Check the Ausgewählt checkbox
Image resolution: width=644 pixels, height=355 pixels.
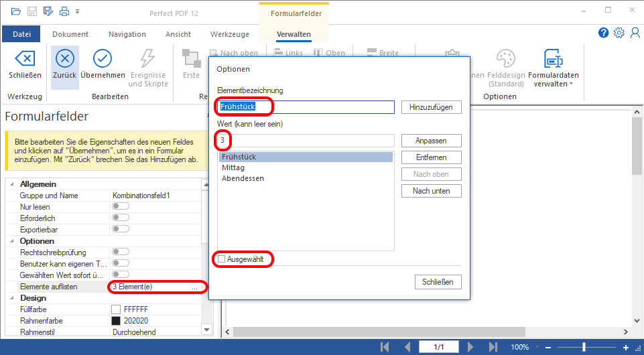click(x=222, y=259)
